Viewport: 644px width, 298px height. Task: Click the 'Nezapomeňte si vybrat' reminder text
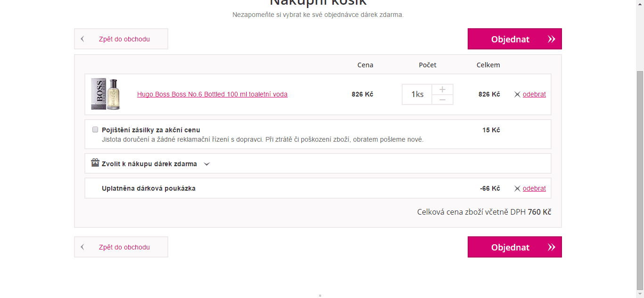(318, 15)
